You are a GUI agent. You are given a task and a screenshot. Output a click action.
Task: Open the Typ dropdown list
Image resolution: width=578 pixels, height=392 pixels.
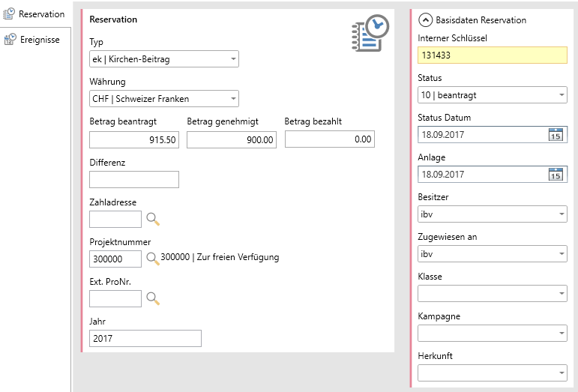click(x=233, y=59)
